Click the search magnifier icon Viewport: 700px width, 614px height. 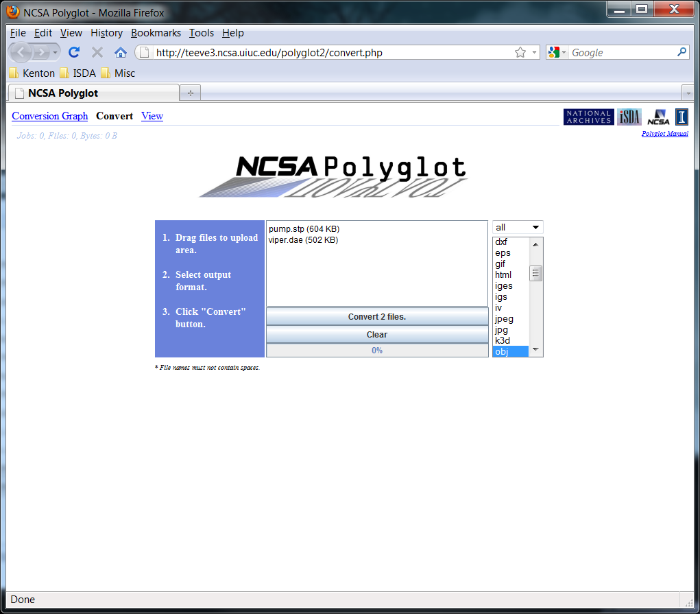click(x=681, y=52)
